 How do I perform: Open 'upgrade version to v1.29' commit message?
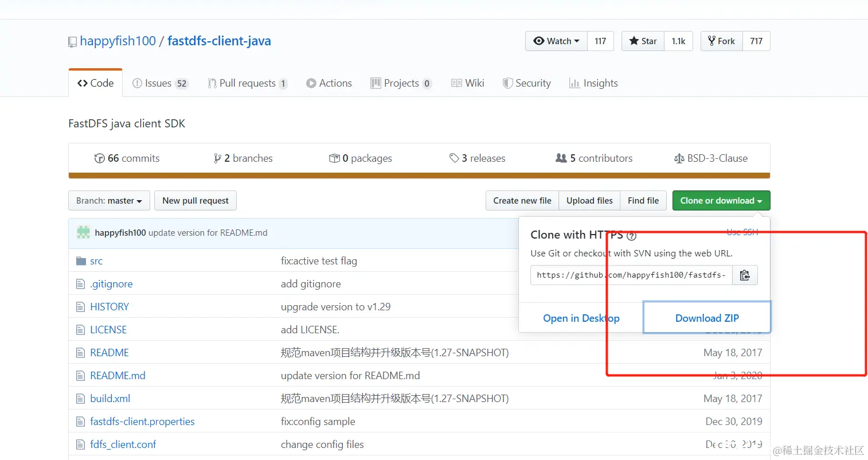pyautogui.click(x=335, y=307)
